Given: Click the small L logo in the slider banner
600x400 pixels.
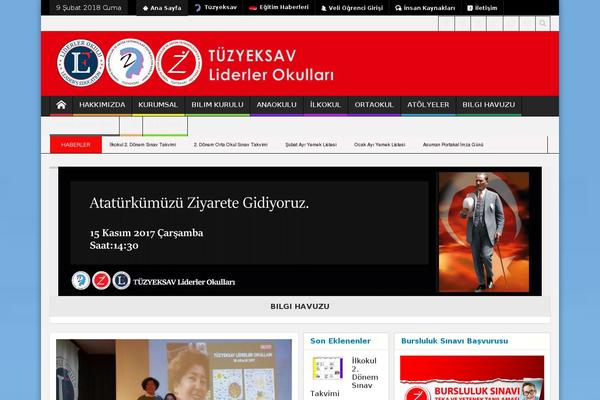Looking at the screenshot, I should point(121,281).
